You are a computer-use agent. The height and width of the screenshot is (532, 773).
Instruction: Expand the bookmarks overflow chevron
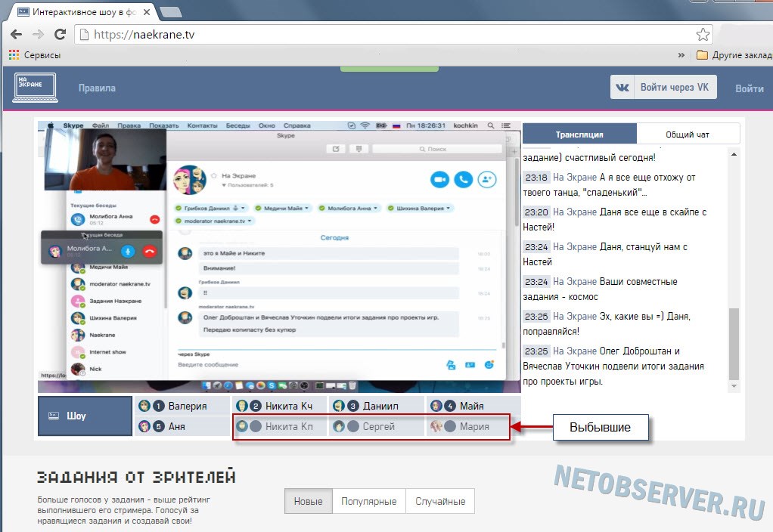pyautogui.click(x=681, y=55)
